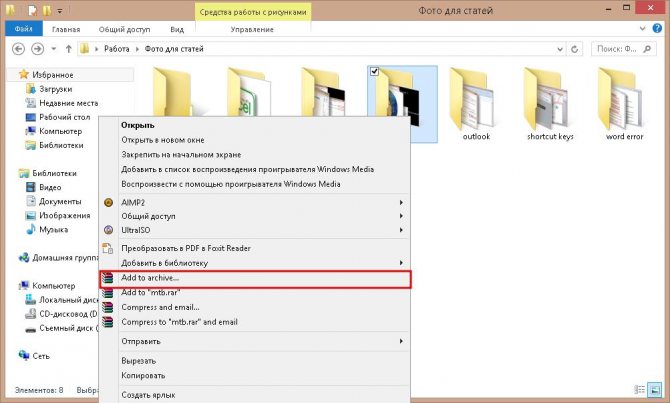This screenshot has width=670, height=403.
Task: Switch to the Главная ribbon tab
Action: [66, 29]
